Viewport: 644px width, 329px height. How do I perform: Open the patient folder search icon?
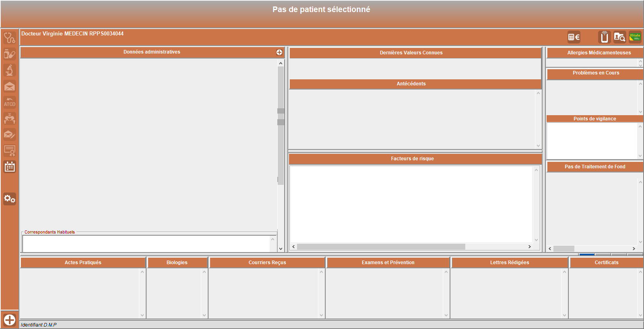tap(619, 37)
